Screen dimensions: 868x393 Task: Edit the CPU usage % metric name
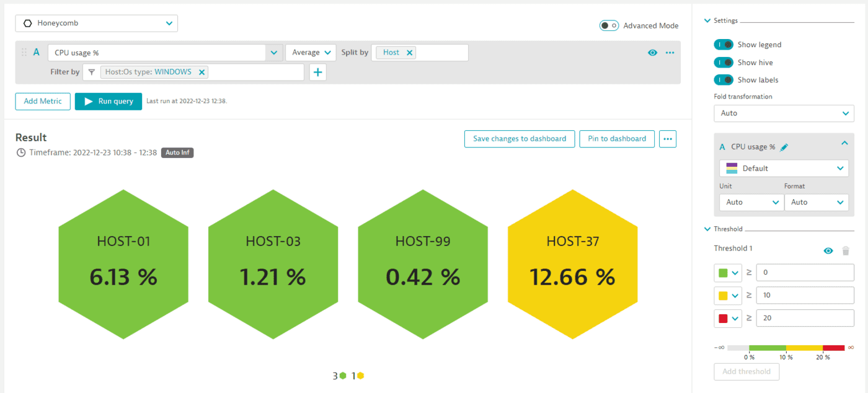[x=784, y=146]
